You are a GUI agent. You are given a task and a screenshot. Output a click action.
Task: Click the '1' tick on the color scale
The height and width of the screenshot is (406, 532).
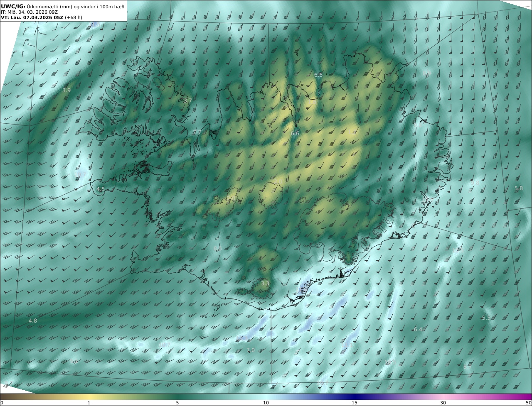pyautogui.click(x=89, y=403)
